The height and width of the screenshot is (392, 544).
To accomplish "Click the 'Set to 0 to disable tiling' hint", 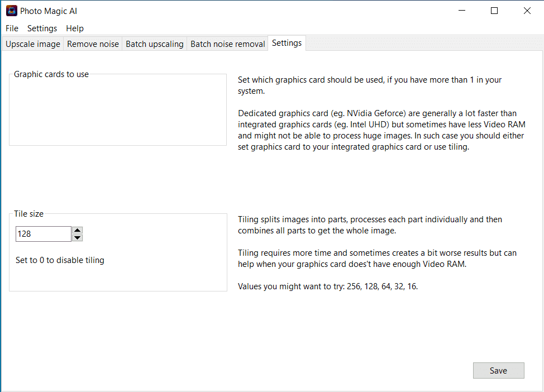I will click(x=60, y=260).
